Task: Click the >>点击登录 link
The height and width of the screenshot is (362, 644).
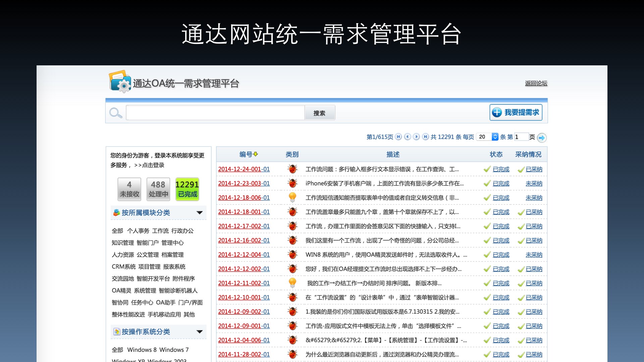Action: (149, 165)
